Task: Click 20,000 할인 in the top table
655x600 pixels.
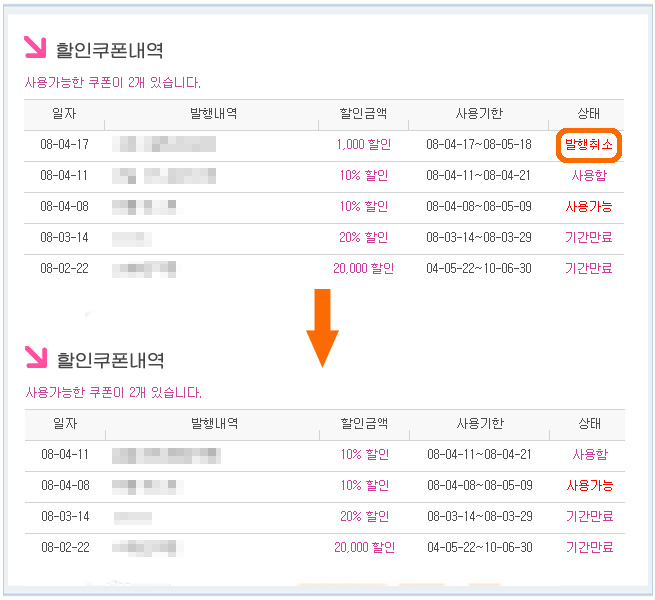Action: point(363,269)
